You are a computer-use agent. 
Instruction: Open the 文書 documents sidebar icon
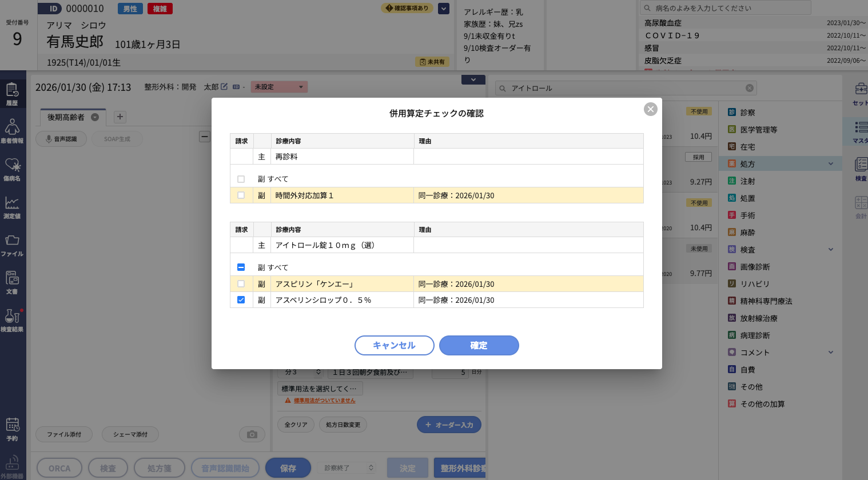pyautogui.click(x=12, y=282)
